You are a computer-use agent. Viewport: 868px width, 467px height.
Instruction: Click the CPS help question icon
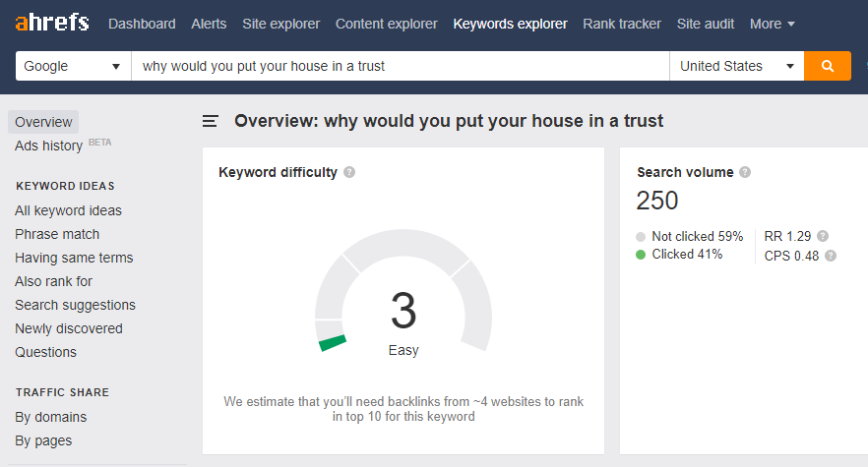[831, 256]
